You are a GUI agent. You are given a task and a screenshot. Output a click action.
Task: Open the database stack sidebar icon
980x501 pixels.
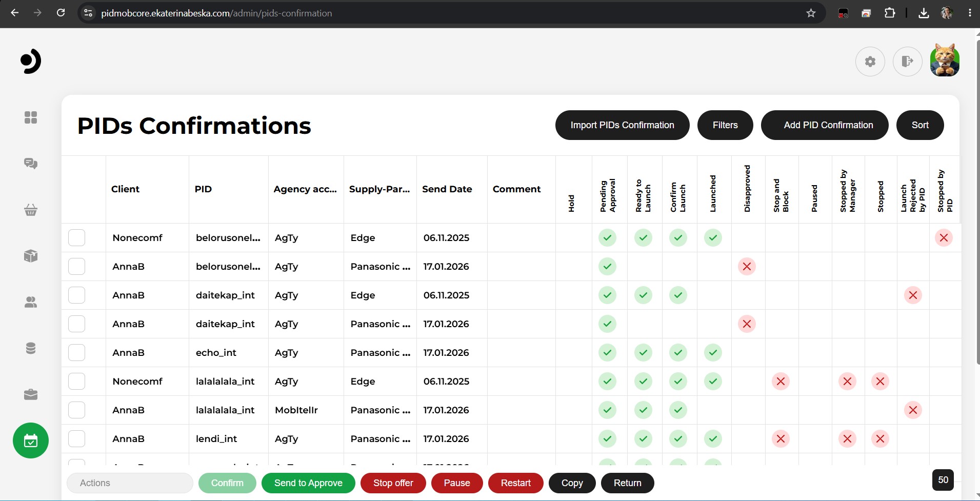point(31,348)
